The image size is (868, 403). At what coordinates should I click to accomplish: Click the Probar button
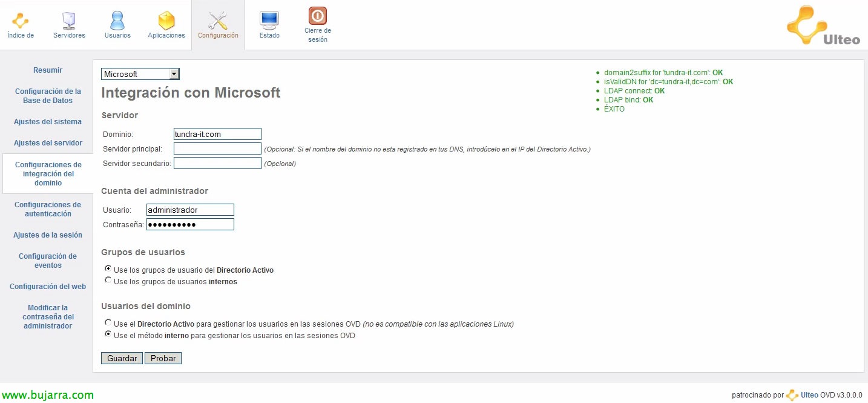pyautogui.click(x=163, y=358)
